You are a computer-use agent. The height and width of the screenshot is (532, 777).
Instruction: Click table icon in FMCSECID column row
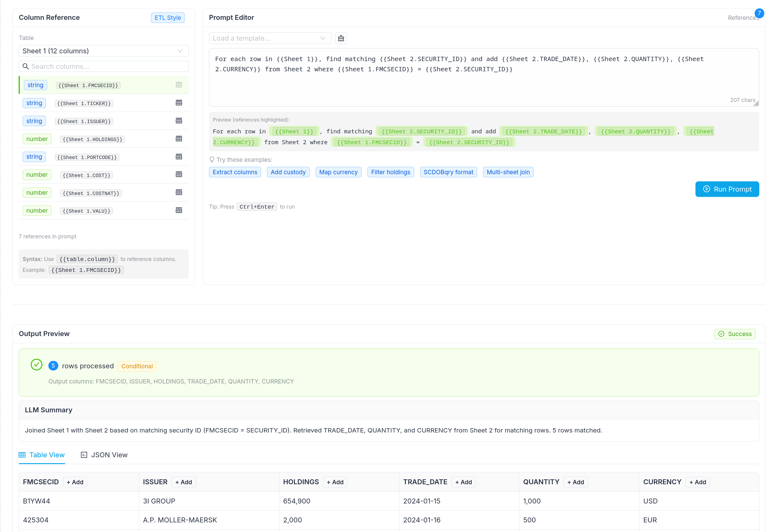click(x=179, y=85)
